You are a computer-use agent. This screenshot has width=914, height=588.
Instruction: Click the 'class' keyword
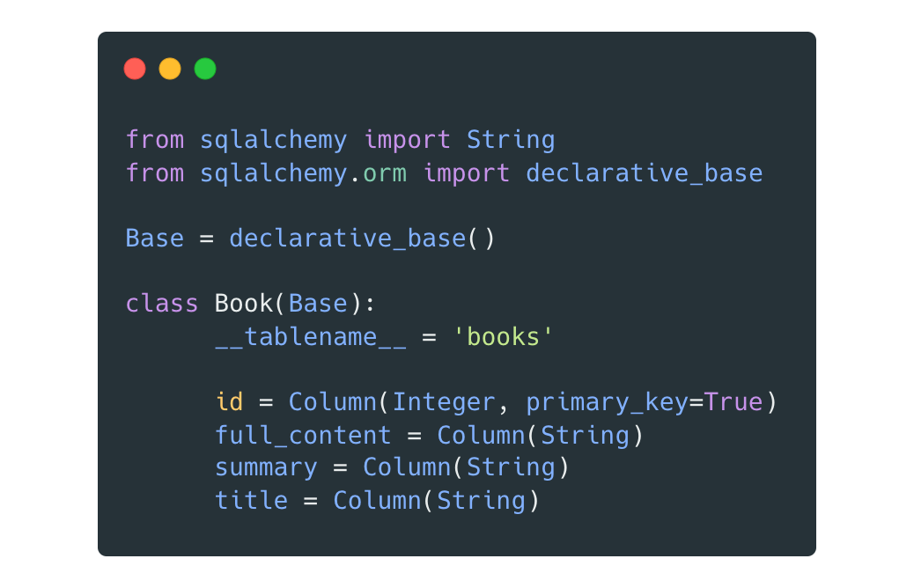162,304
